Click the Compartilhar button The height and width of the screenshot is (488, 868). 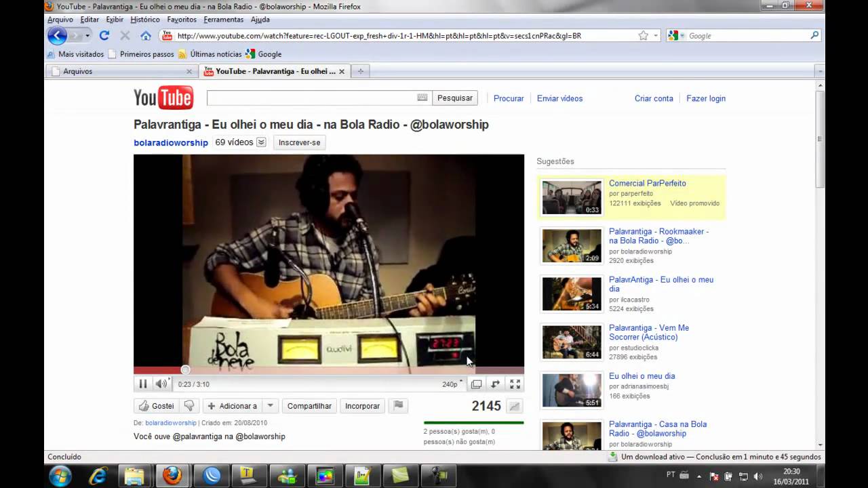[x=309, y=406]
